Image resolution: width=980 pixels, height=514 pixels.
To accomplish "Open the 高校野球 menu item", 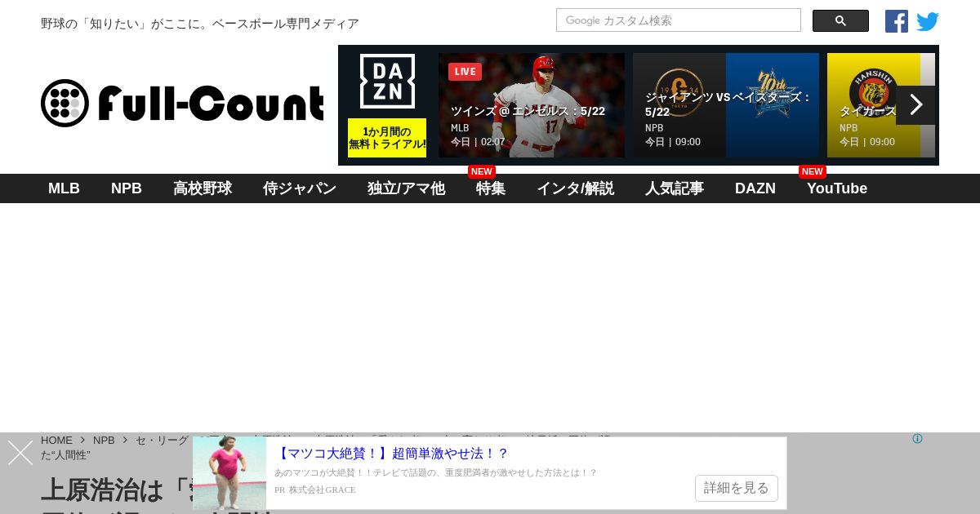I will (203, 188).
